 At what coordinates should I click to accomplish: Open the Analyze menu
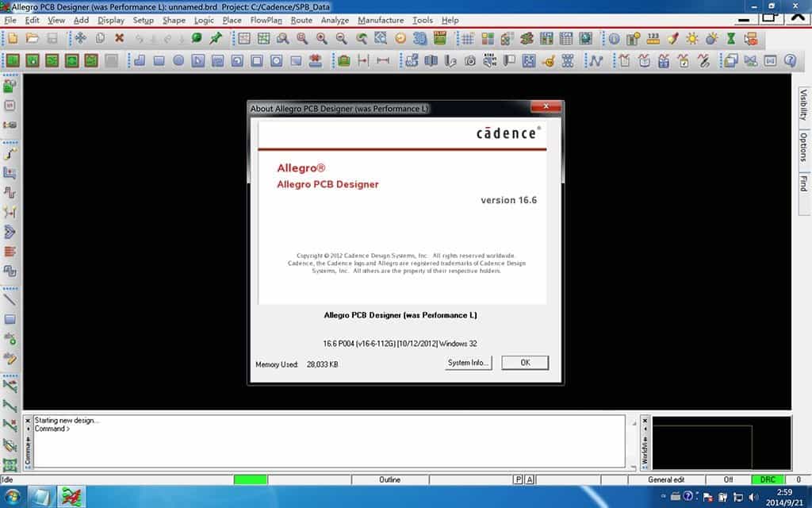click(x=334, y=21)
